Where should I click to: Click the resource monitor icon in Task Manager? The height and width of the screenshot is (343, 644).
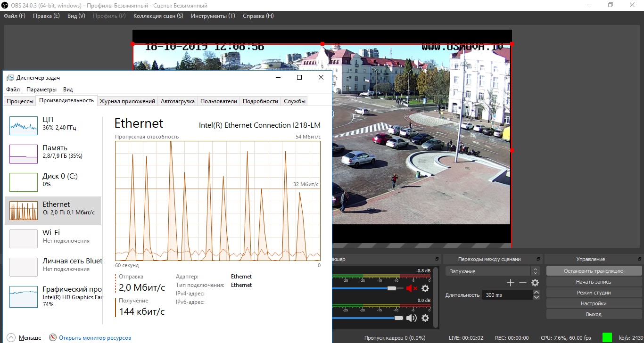(53, 338)
